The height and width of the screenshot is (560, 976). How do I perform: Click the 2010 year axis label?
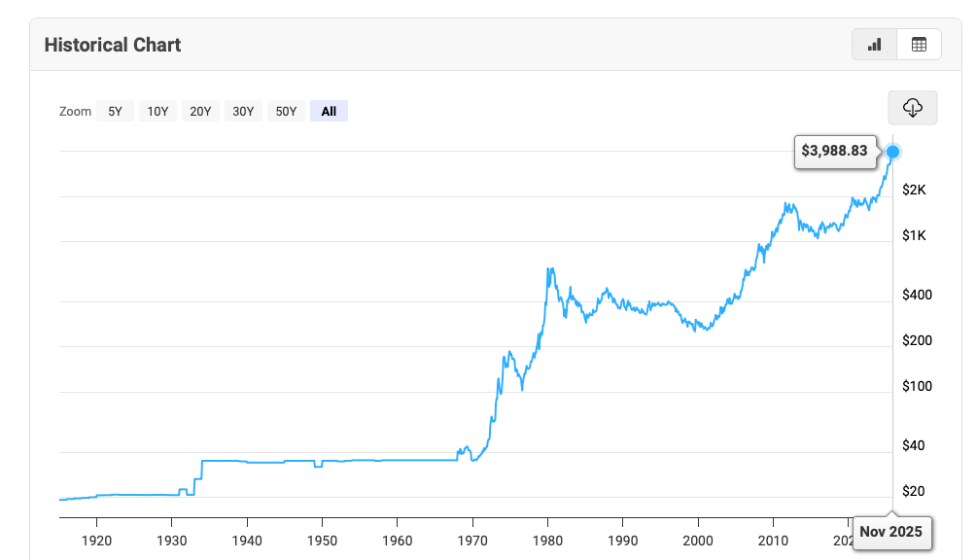pyautogui.click(x=773, y=540)
